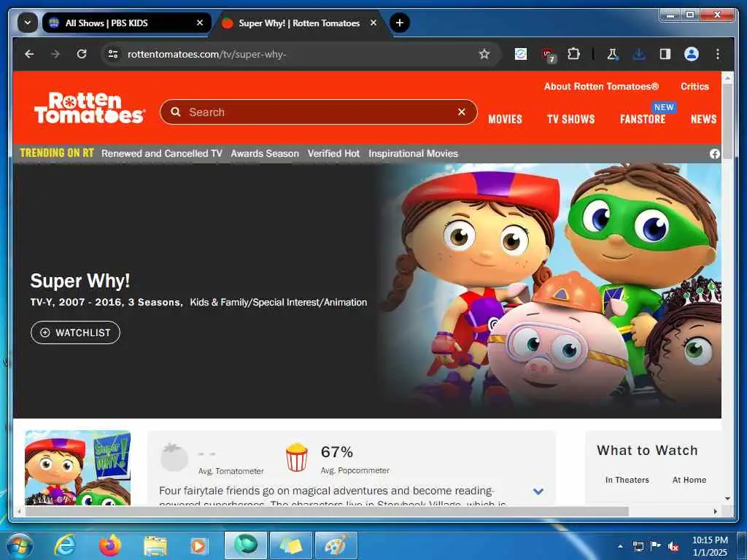
Task: Open the tab search dropdown
Action: coord(28,23)
